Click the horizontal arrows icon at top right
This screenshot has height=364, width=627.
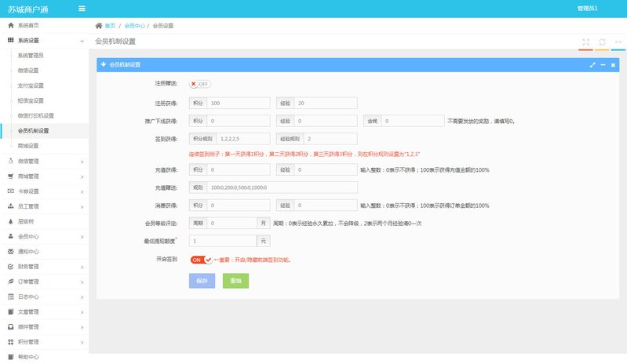[x=618, y=42]
